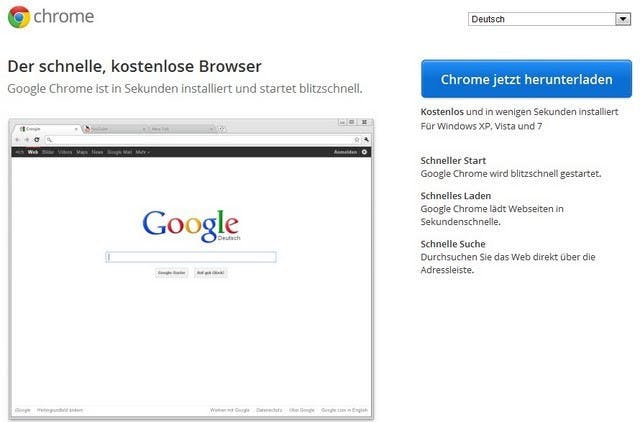Click into the Google search box
Screen dimensions: 640x422
[x=191, y=257]
